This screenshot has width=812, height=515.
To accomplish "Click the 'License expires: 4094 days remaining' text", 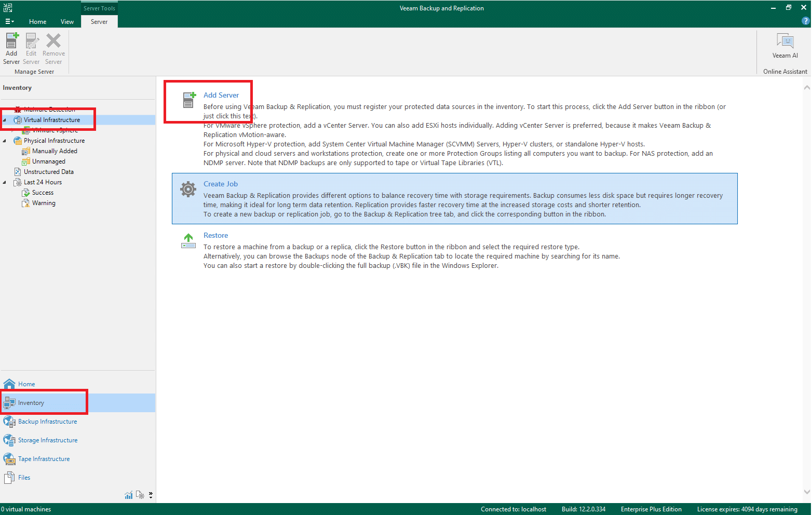I will point(747,509).
